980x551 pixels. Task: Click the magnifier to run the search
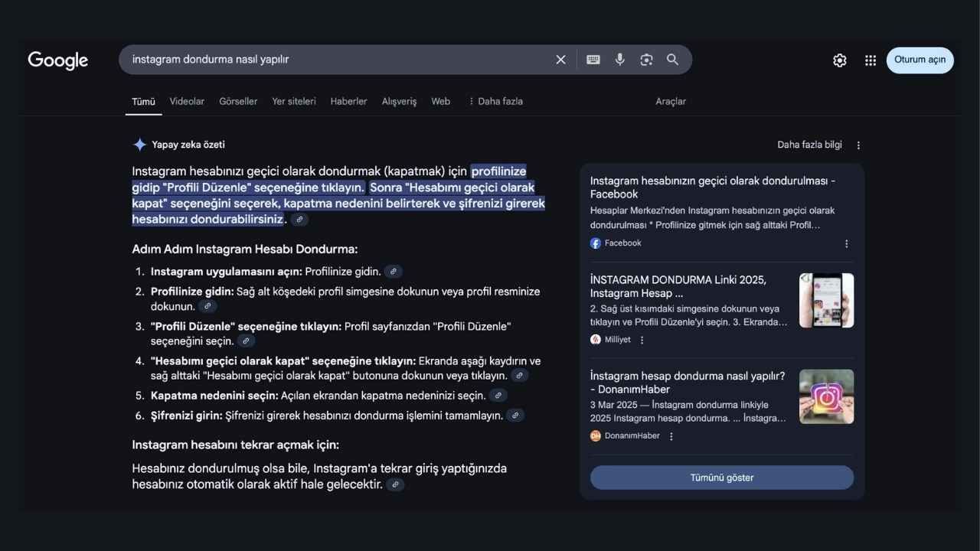[x=672, y=59]
